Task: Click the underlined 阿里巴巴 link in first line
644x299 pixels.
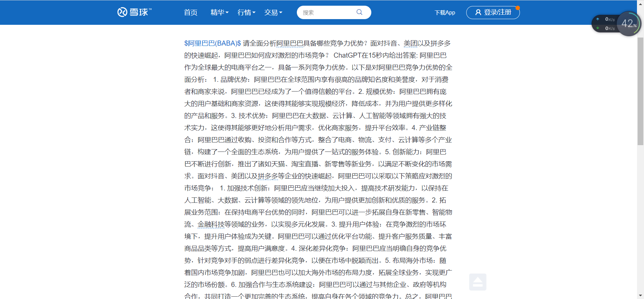Action: (289, 43)
